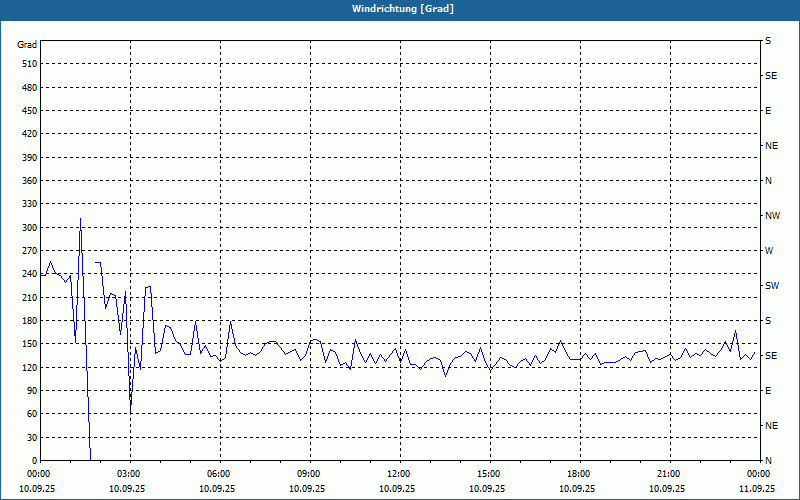The height and width of the screenshot is (500, 800).
Task: Pick the y-axis value 420
Action: pos(30,134)
